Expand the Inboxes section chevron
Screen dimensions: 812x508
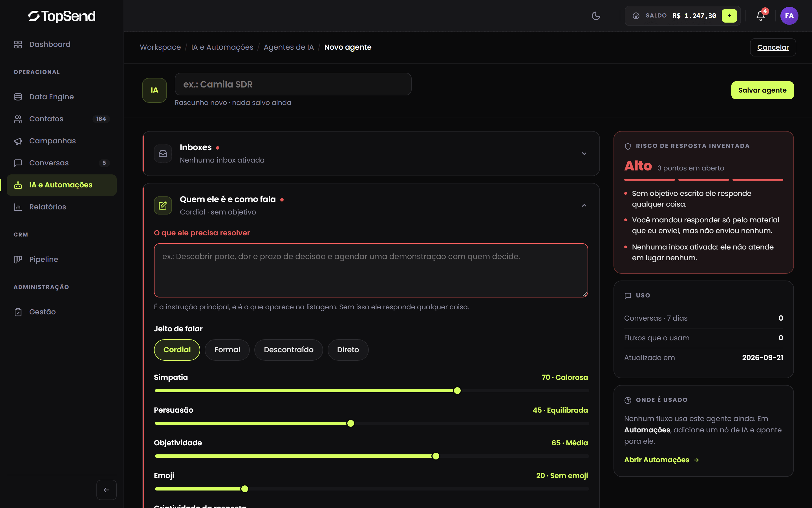(584, 154)
